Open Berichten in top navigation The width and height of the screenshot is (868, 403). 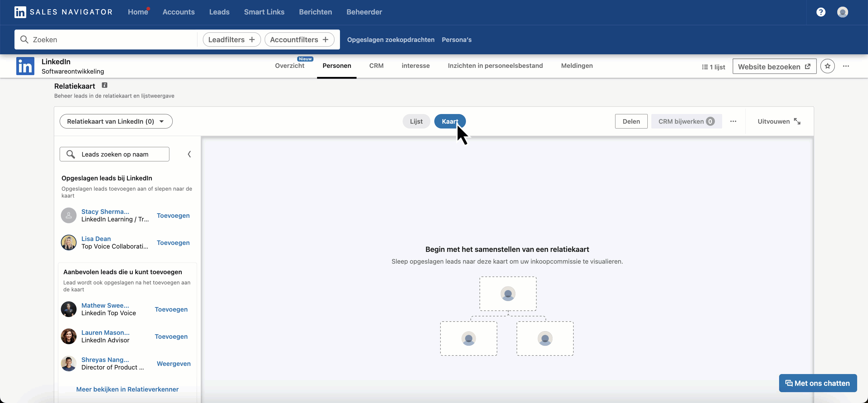(x=315, y=12)
